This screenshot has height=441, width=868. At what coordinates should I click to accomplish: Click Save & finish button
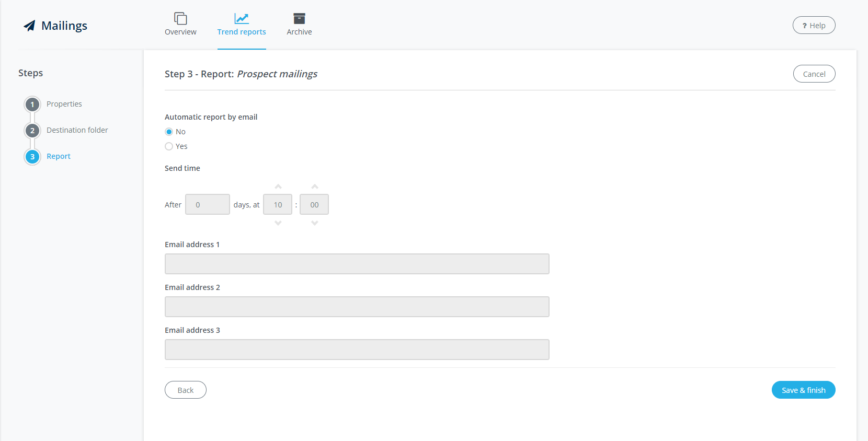tap(804, 390)
